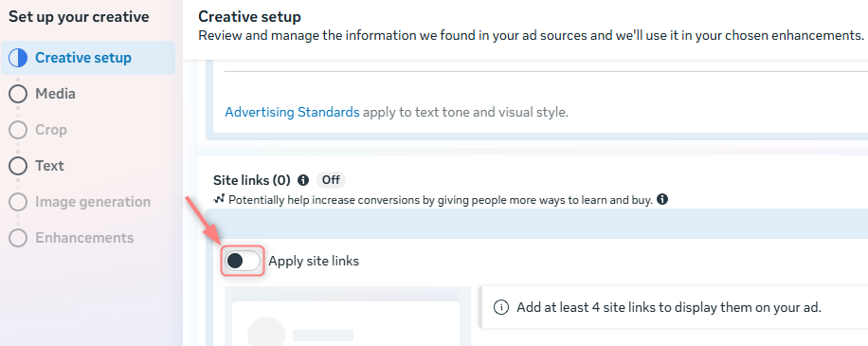Click the Enhancements step circle icon
The height and width of the screenshot is (346, 868).
tap(18, 238)
